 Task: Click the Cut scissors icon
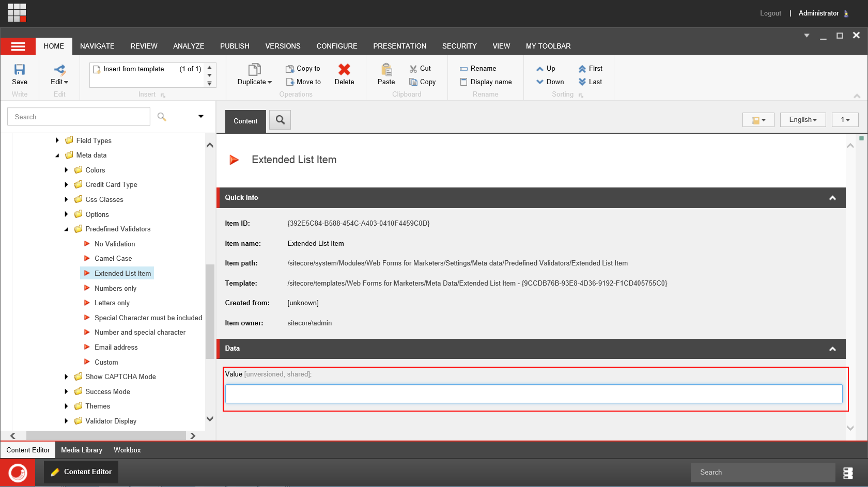413,69
